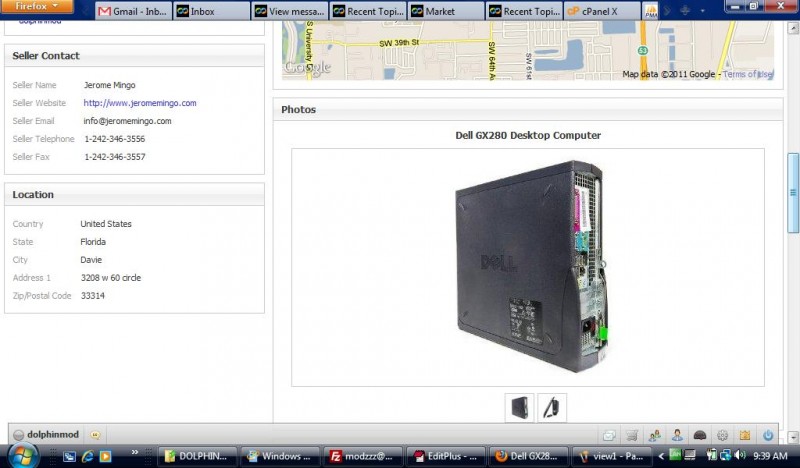Select the second photo thumbnail
800x468 pixels.
552,408
